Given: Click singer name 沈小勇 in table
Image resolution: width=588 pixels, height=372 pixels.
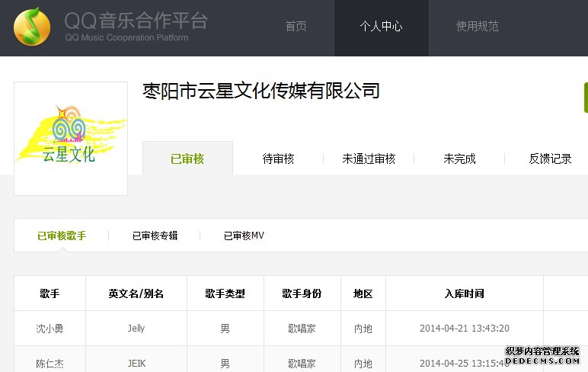Looking at the screenshot, I should [50, 329].
